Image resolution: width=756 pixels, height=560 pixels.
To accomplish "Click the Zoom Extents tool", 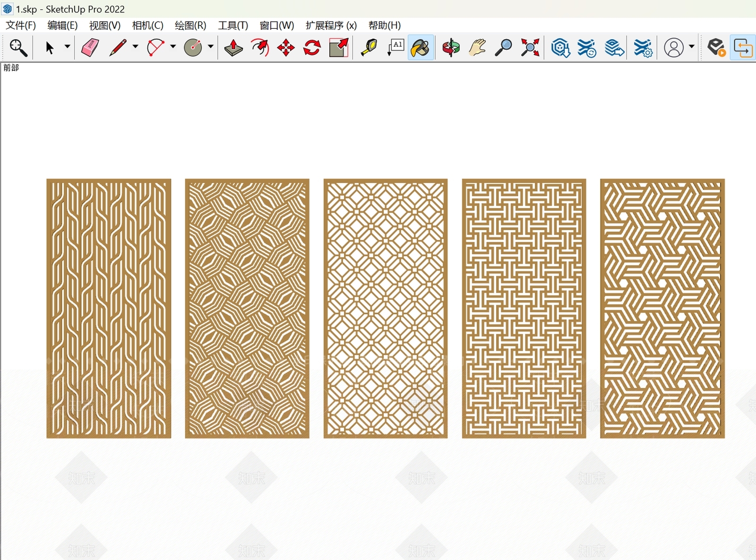I will pos(530,48).
